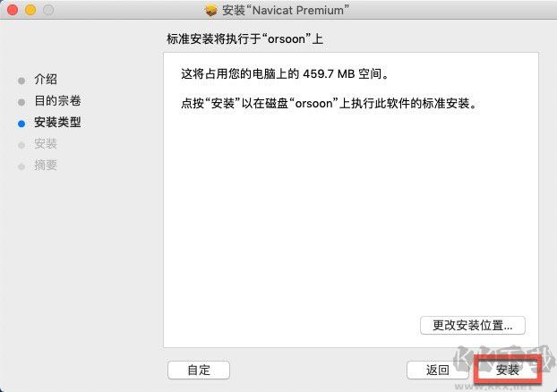Screen dimensions: 557x392
Task: Click the 459.7 MB disk space text
Action: (x=329, y=74)
